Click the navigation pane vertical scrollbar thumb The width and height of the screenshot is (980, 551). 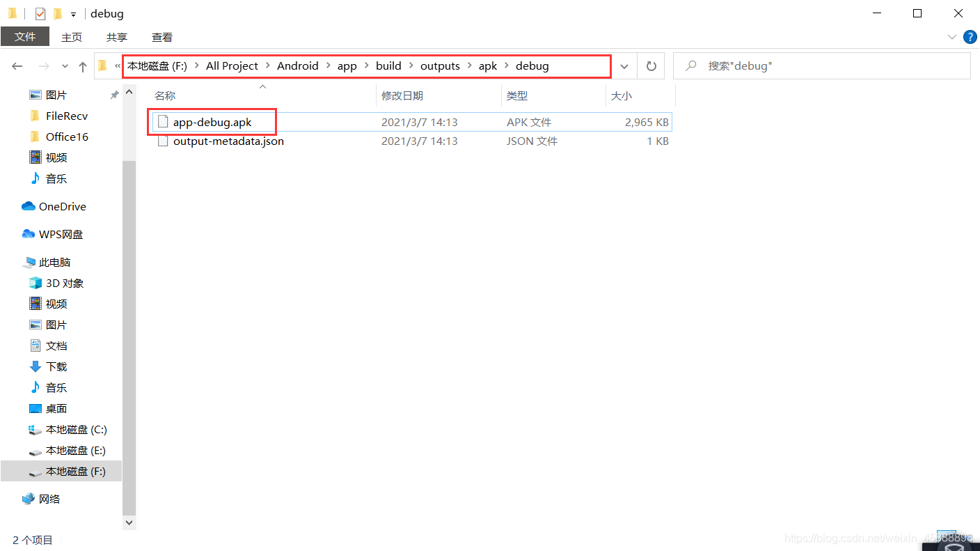click(129, 337)
